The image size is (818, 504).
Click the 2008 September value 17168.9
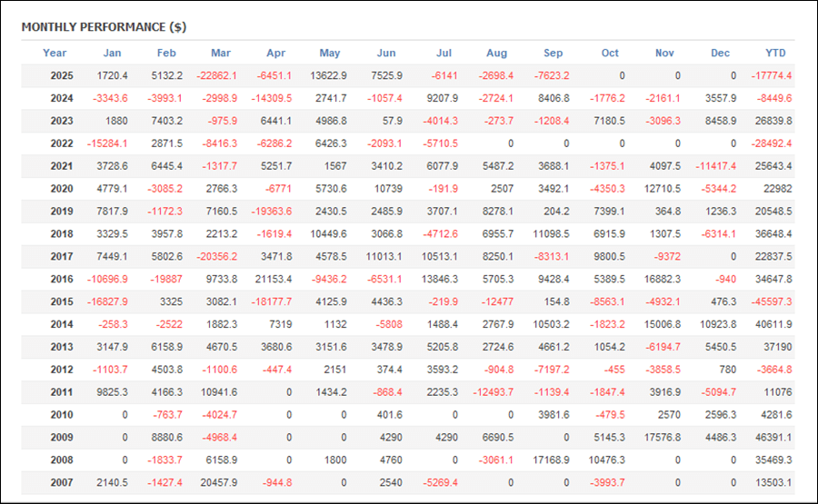[548, 461]
